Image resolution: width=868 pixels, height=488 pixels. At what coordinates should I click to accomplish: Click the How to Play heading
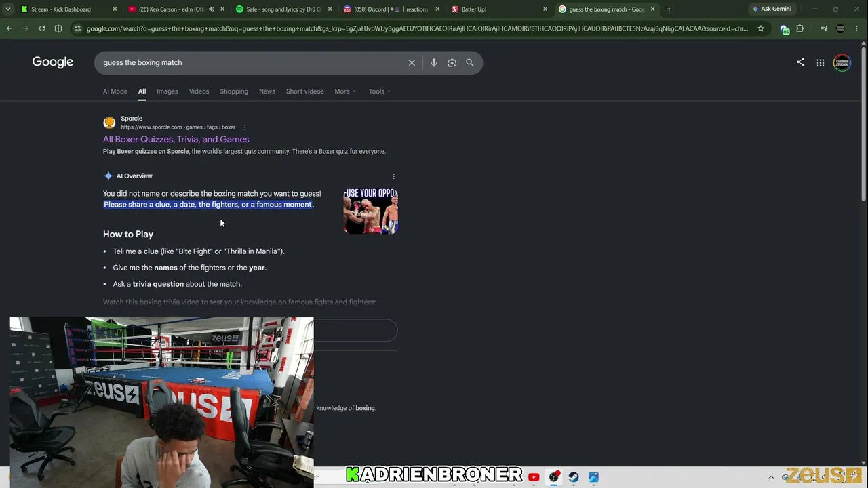click(128, 235)
